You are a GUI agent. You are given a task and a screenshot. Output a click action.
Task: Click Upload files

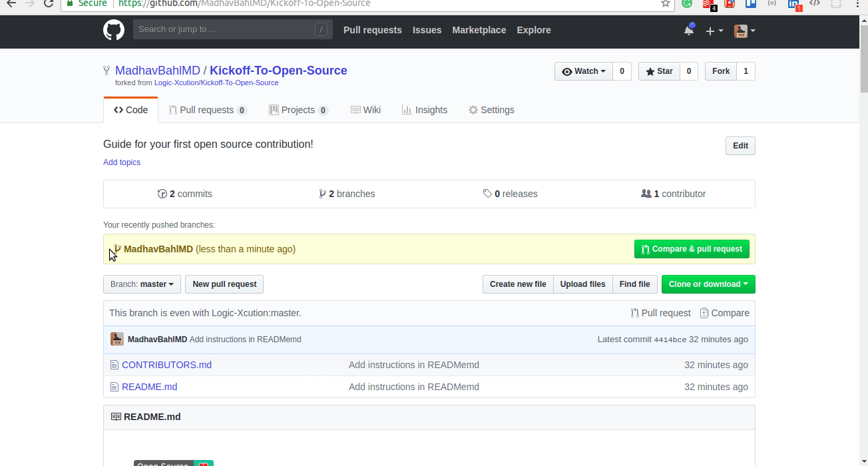582,284
